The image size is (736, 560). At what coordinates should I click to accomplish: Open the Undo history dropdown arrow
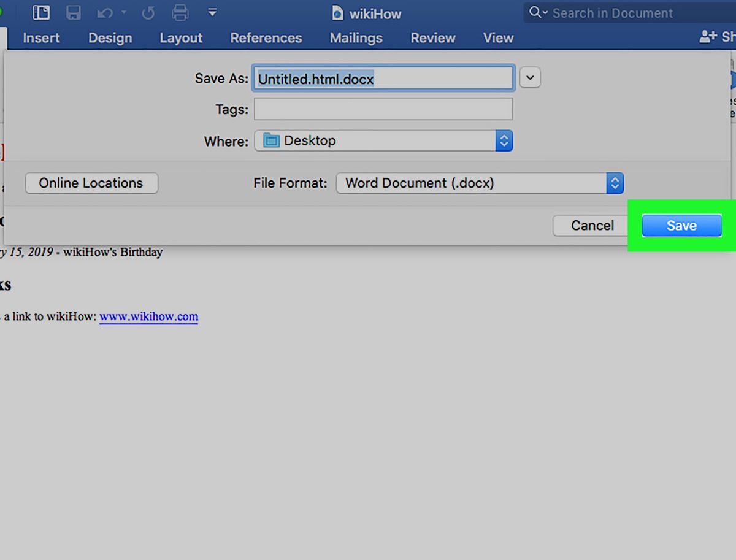point(123,12)
